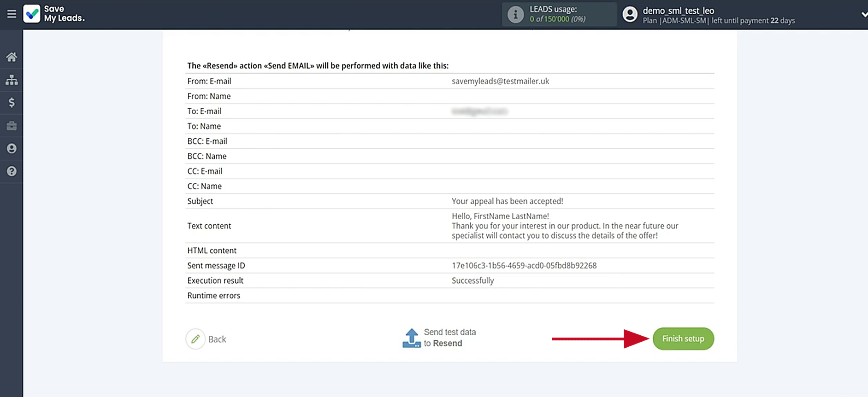
Task: Click the LEADS usage info icon
Action: click(x=515, y=14)
